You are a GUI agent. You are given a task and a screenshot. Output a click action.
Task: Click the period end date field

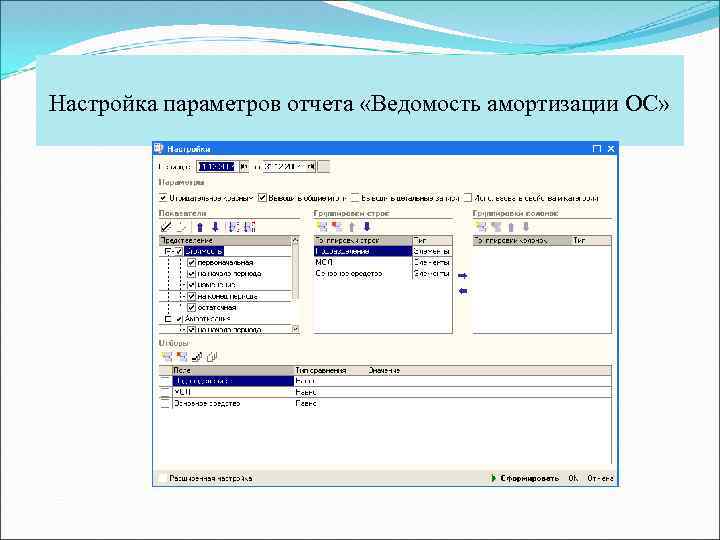tap(285, 166)
